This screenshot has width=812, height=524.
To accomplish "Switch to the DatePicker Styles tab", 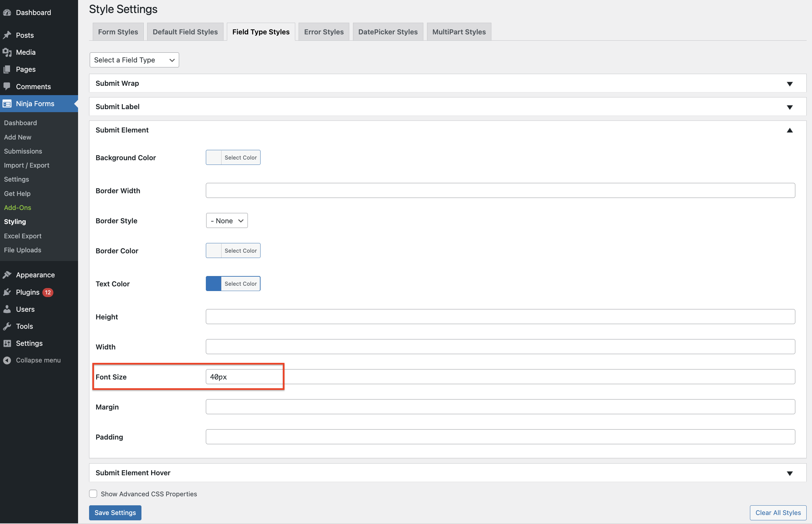I will pyautogui.click(x=388, y=32).
